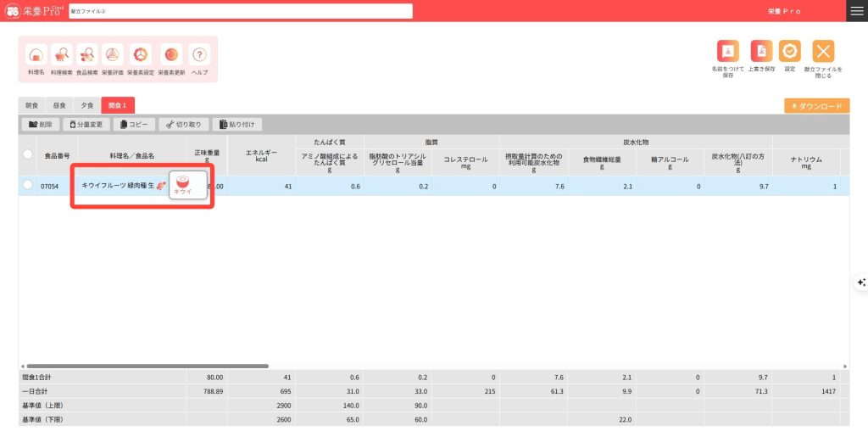Click the ダウンロード download button
Screen dimensions: 868x431
[x=816, y=106]
